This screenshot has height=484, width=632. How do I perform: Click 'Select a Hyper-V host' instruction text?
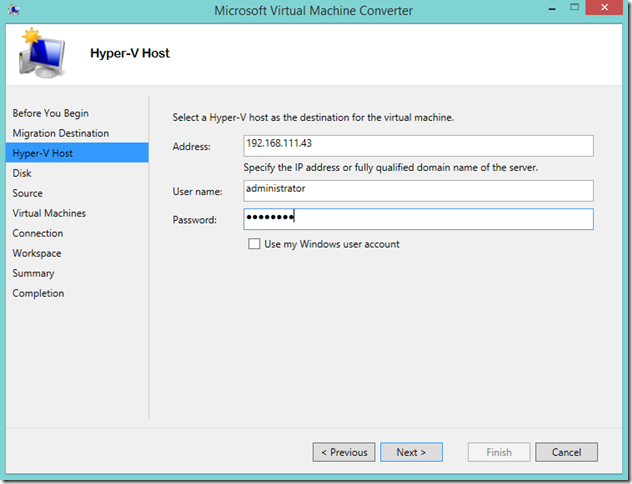point(313,117)
